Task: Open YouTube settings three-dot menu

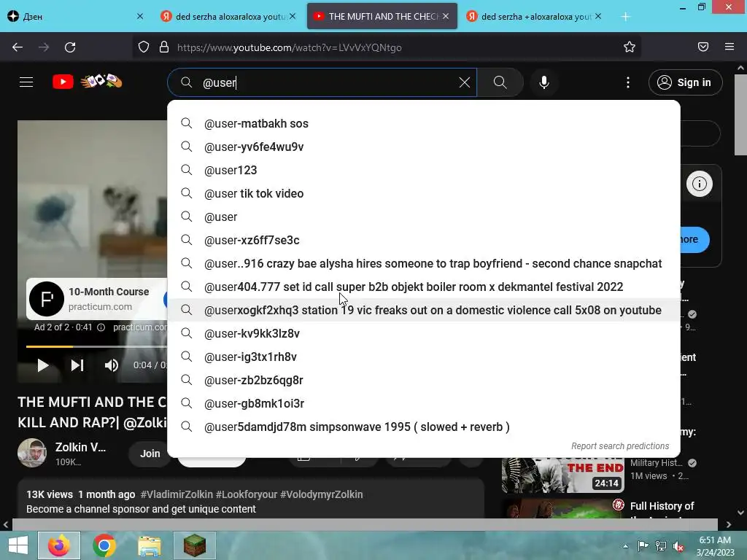Action: pos(628,82)
